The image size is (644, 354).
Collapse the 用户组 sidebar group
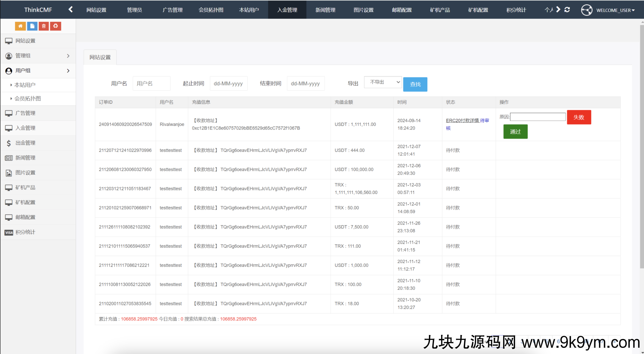coord(38,71)
